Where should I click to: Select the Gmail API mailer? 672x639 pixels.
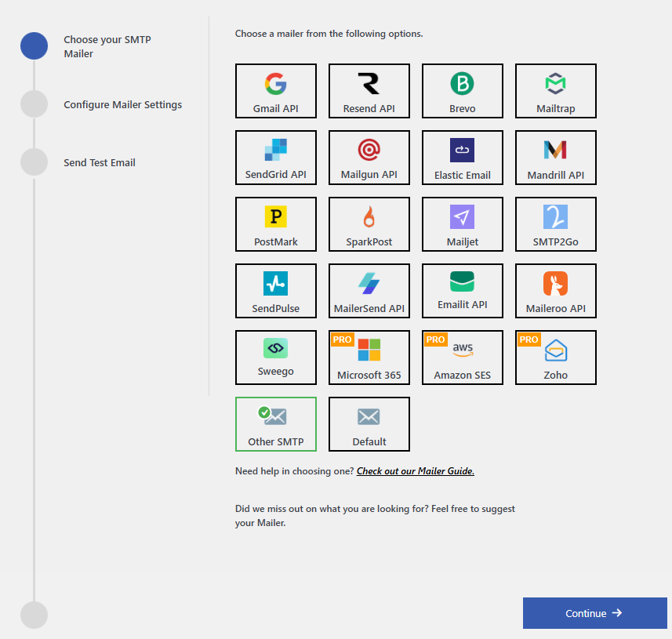pyautogui.click(x=276, y=91)
